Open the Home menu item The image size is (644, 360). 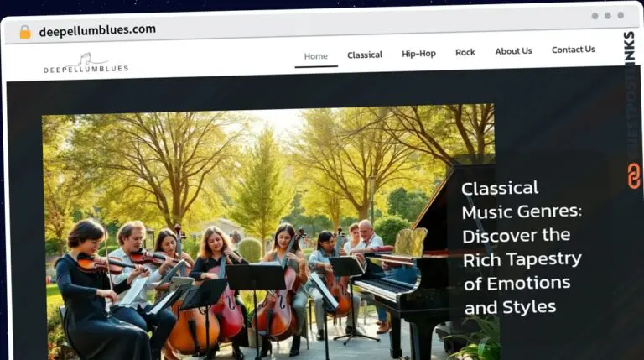[316, 56]
